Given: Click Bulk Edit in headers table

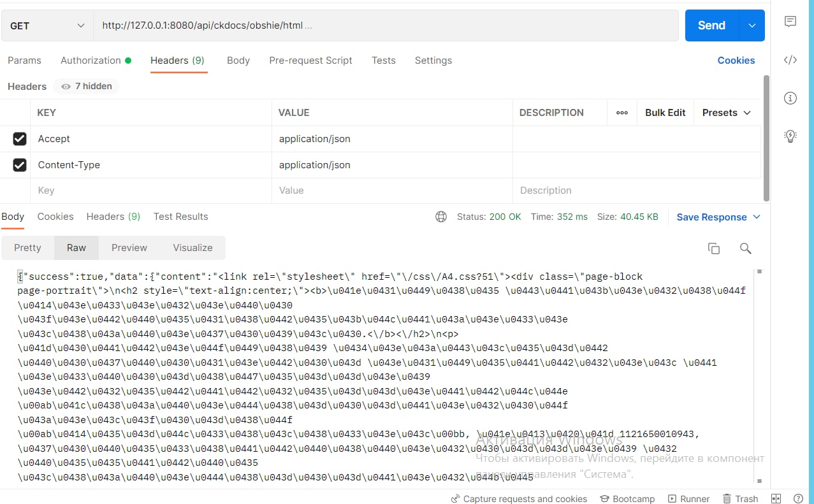Looking at the screenshot, I should click(x=665, y=113).
